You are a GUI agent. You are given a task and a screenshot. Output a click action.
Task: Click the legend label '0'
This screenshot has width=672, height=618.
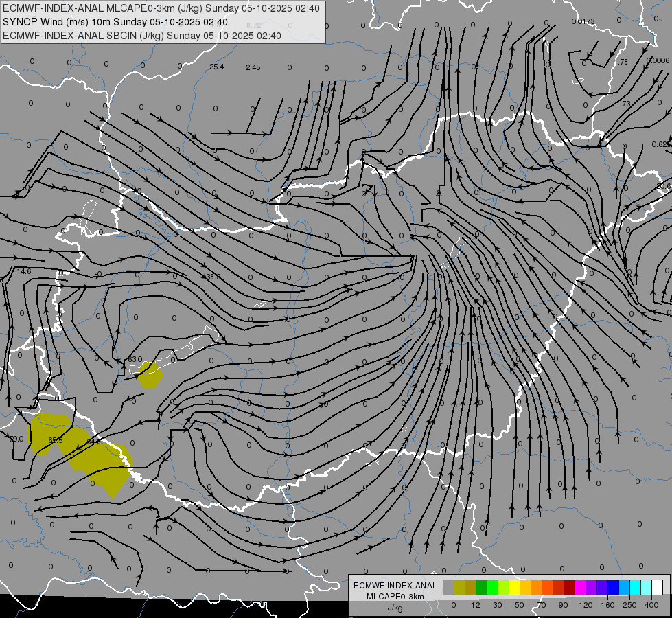pos(454,605)
